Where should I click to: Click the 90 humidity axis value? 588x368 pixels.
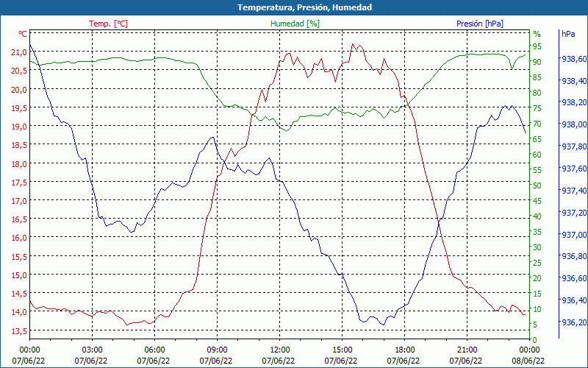point(537,62)
